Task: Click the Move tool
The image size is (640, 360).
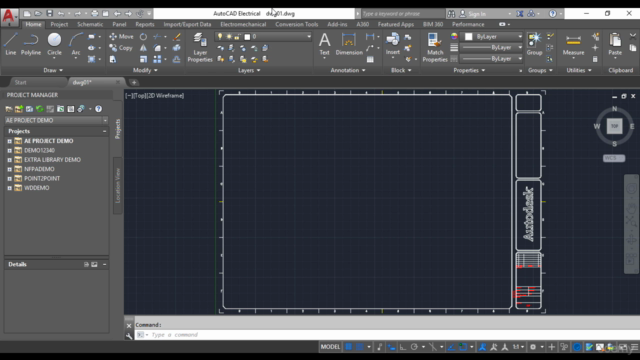Action: click(121, 37)
